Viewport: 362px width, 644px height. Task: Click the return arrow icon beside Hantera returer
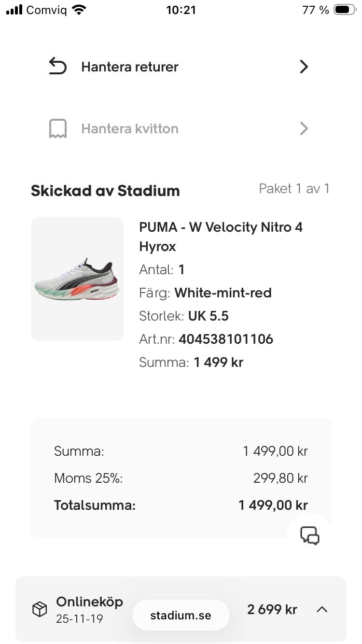coord(57,67)
